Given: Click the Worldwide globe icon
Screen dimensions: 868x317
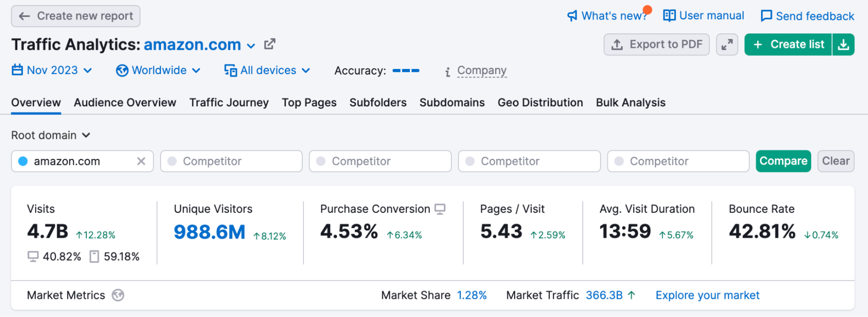Looking at the screenshot, I should 122,70.
